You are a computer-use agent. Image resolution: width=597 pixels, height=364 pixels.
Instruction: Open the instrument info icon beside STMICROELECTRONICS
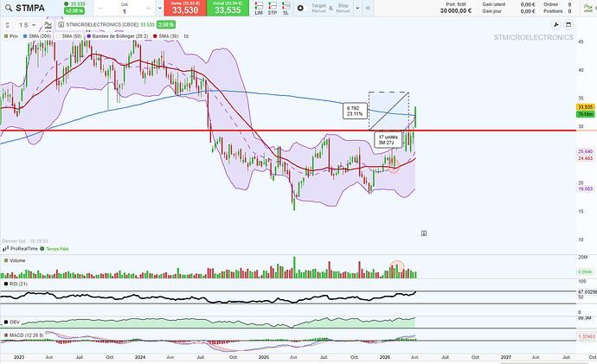61,25
